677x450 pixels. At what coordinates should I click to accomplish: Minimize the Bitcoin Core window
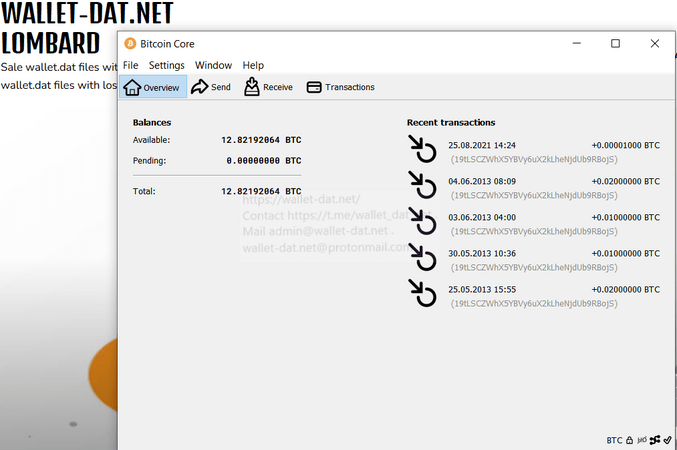pos(576,44)
